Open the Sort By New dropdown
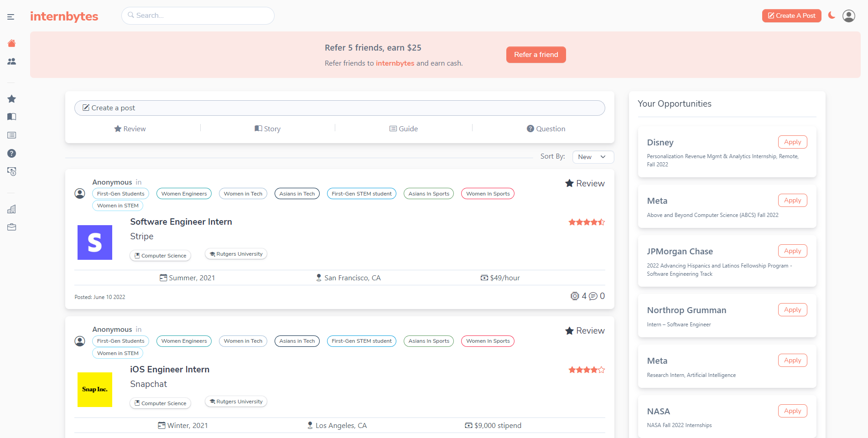Viewport: 868px width, 438px height. pyautogui.click(x=593, y=157)
